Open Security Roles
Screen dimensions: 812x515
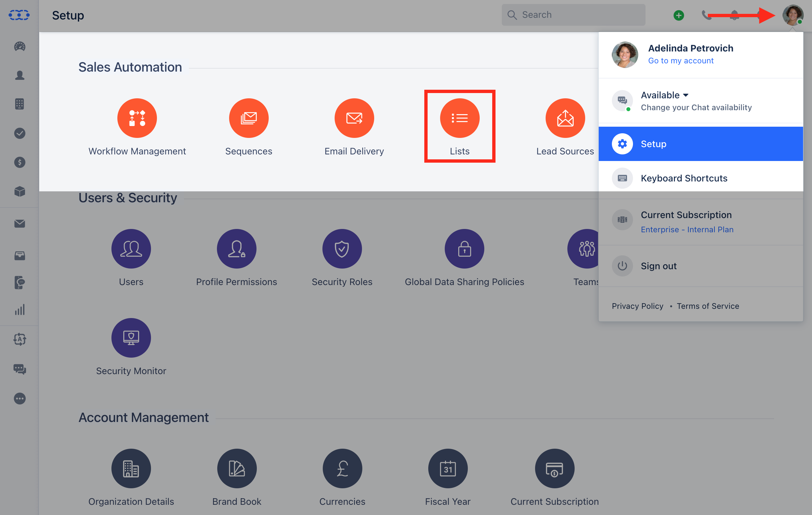[x=342, y=249]
